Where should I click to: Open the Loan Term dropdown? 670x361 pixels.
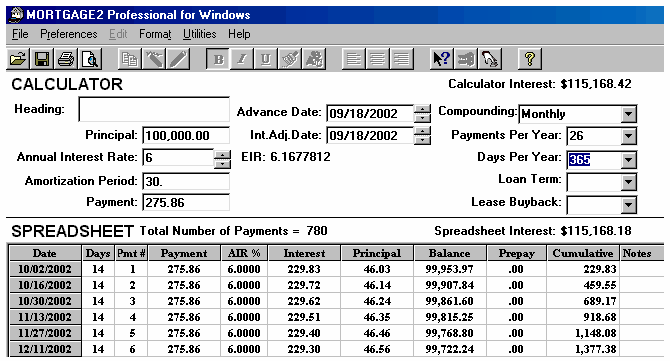pos(628,182)
